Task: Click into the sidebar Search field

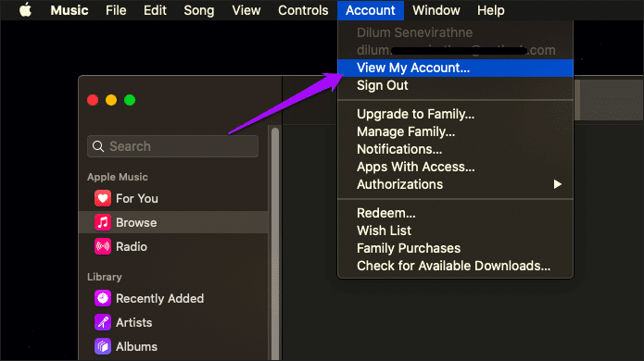Action: tap(172, 146)
